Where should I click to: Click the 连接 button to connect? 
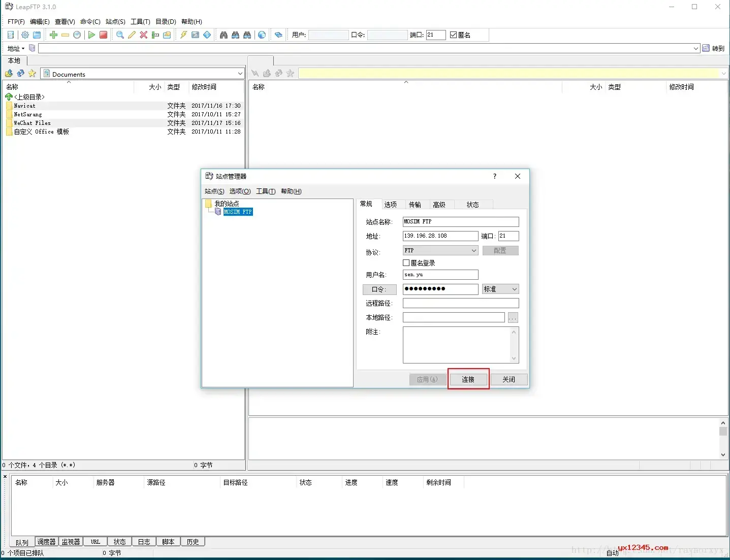pyautogui.click(x=468, y=379)
